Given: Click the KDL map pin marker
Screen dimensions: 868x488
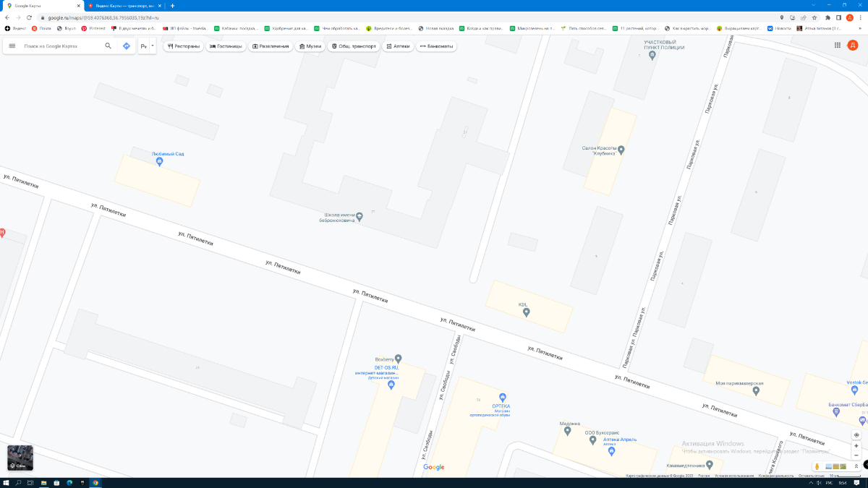Looking at the screenshot, I should click(527, 312).
